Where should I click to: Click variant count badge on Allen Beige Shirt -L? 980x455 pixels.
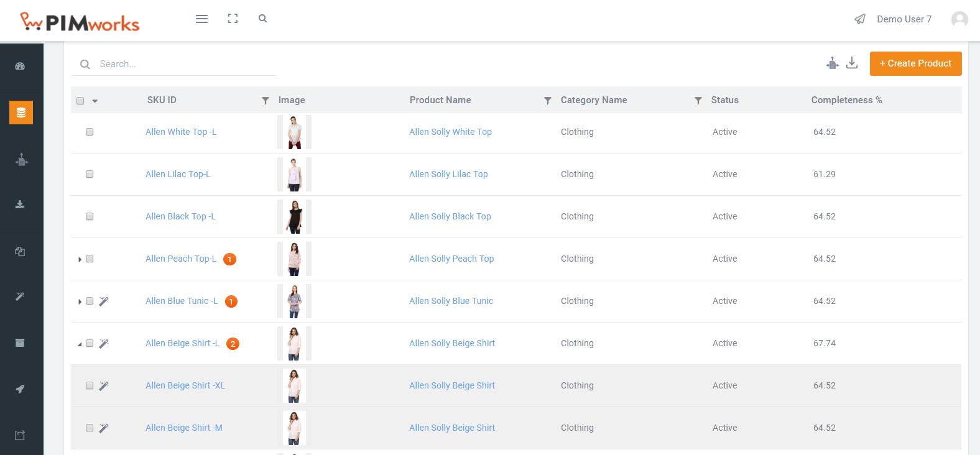(233, 344)
